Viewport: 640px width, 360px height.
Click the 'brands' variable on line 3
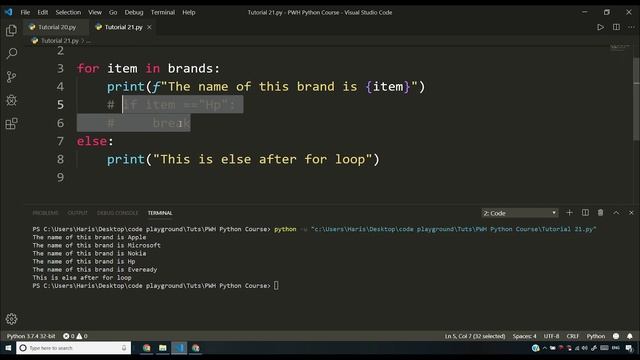click(x=190, y=68)
